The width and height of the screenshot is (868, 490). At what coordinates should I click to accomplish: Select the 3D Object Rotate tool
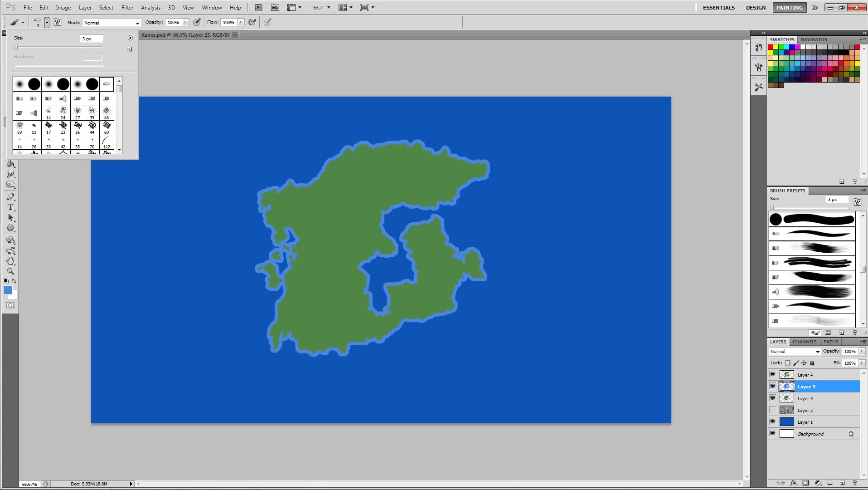coord(10,240)
